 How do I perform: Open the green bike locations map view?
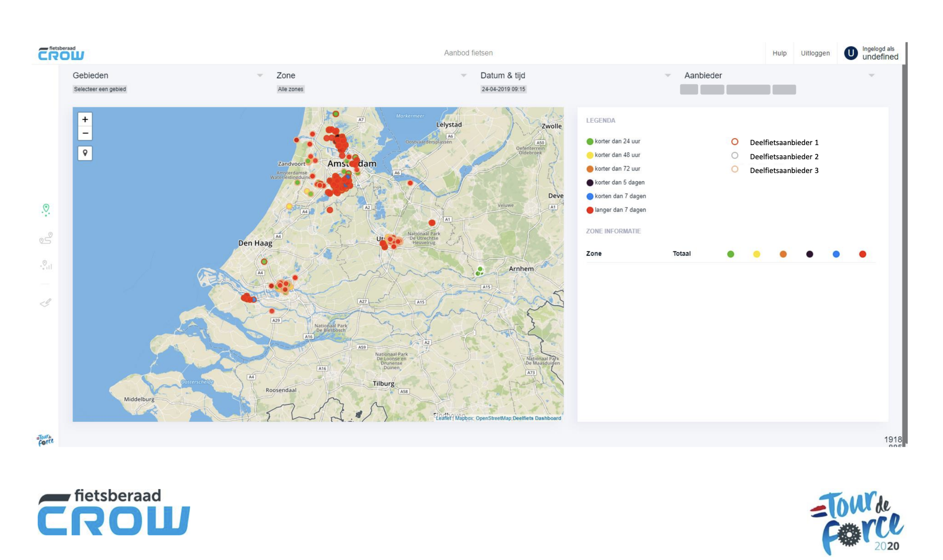coord(46,209)
